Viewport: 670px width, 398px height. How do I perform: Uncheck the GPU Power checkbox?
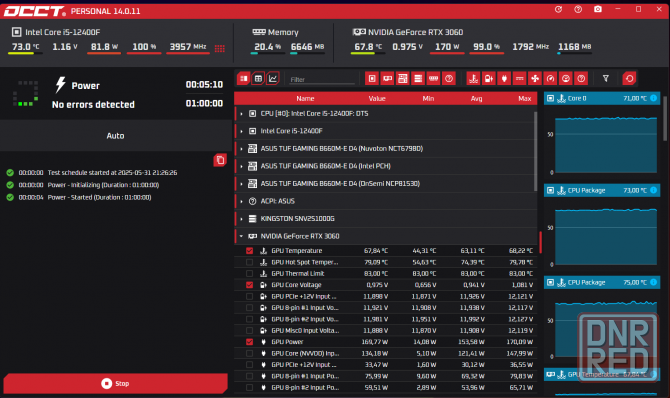pos(250,342)
